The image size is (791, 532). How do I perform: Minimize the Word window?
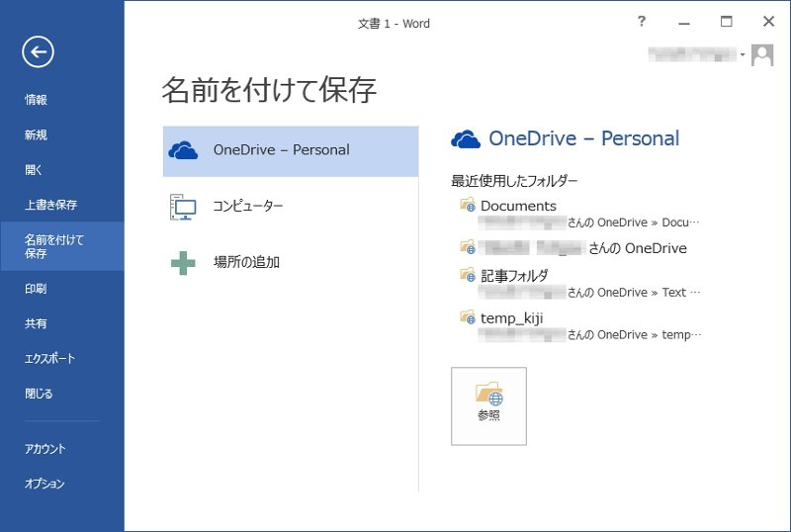[683, 22]
